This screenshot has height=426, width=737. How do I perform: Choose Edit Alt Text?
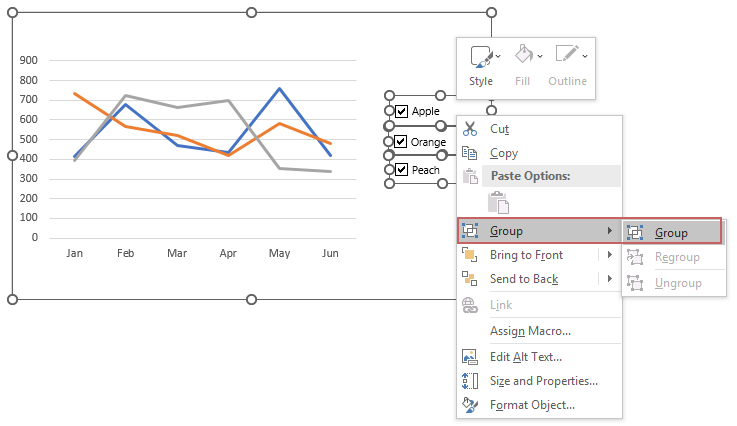coord(540,357)
